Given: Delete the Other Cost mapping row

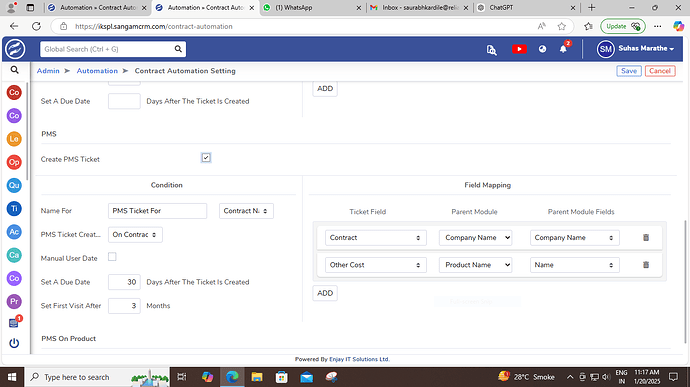Looking at the screenshot, I should coord(646,265).
